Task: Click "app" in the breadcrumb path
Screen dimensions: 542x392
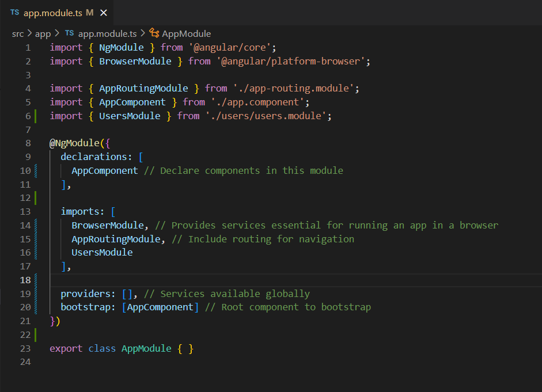Action: pos(43,33)
